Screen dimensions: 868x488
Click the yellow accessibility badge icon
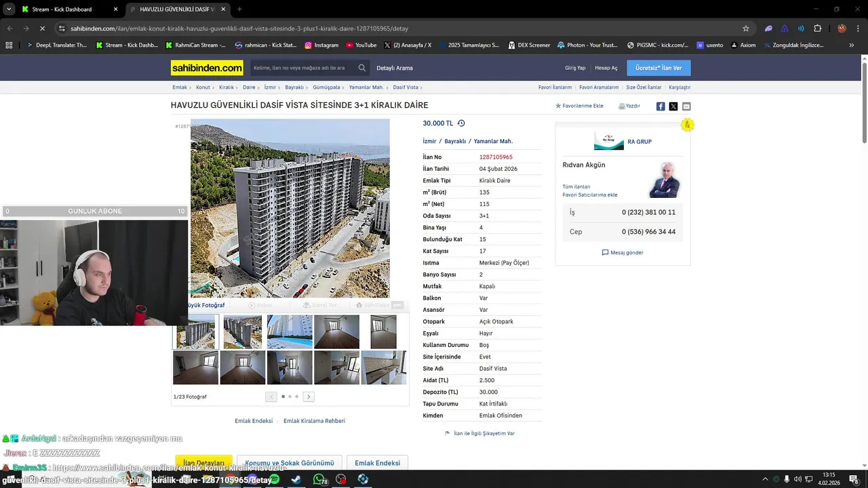pos(688,125)
